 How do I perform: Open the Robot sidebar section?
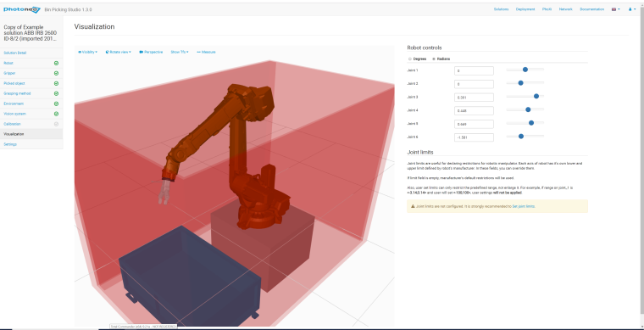coord(31,64)
